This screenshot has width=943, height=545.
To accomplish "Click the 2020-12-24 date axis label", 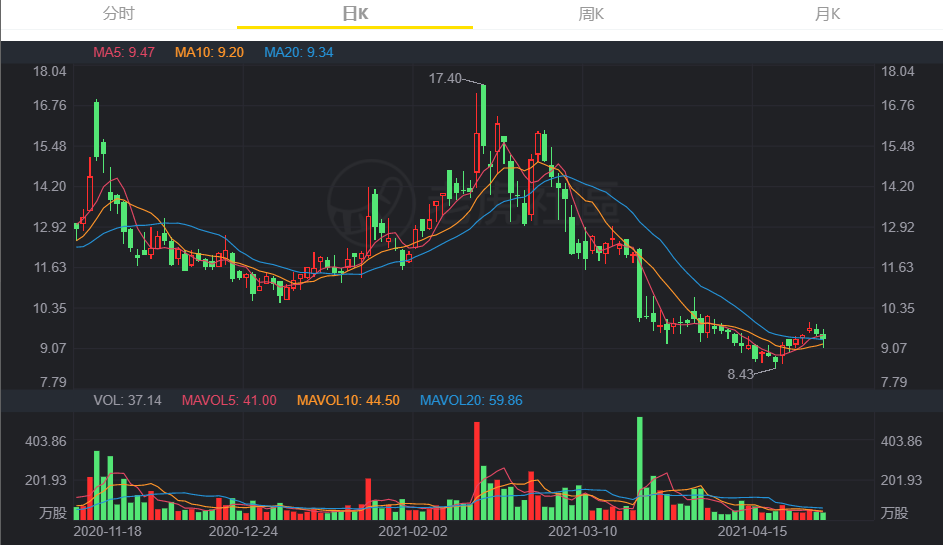I will pos(243,531).
